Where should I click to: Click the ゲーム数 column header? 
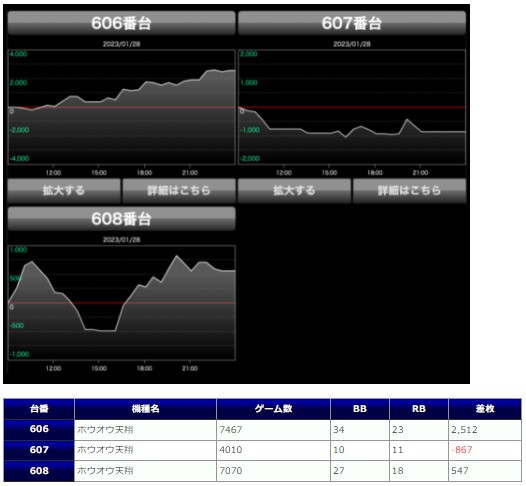coord(273,409)
